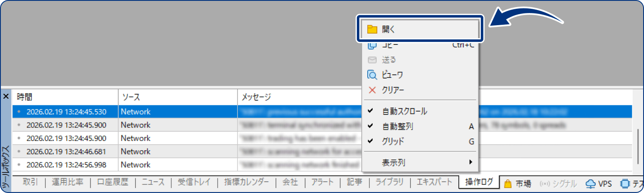Image resolution: width=644 pixels, height=193 pixels.
Task: Click the folder icon next to 開く
Action: 372,29
